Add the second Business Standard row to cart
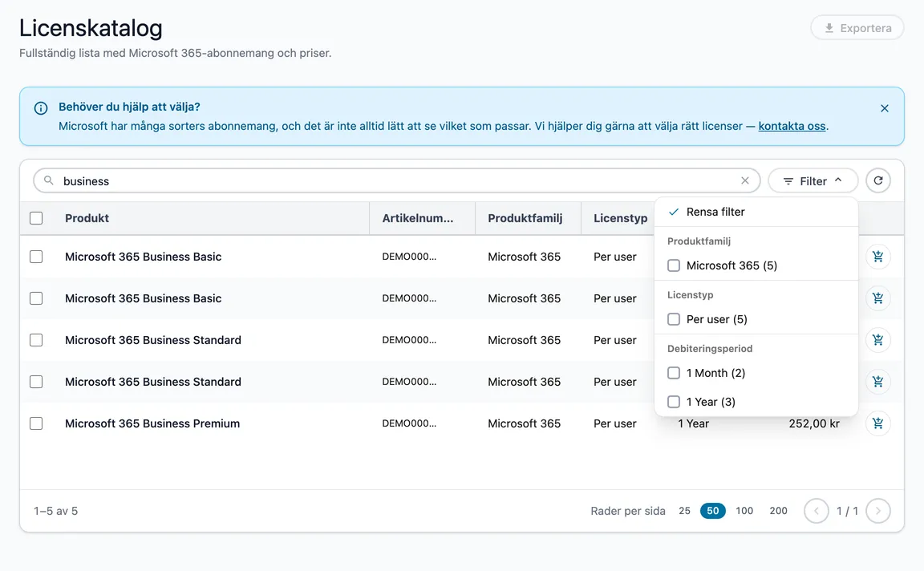 pyautogui.click(x=878, y=381)
